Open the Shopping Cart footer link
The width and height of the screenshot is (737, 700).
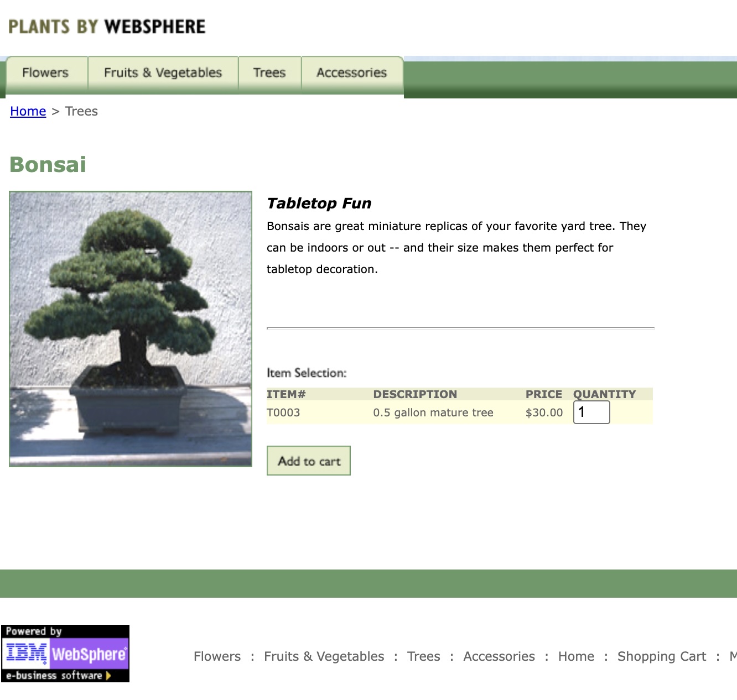661,656
